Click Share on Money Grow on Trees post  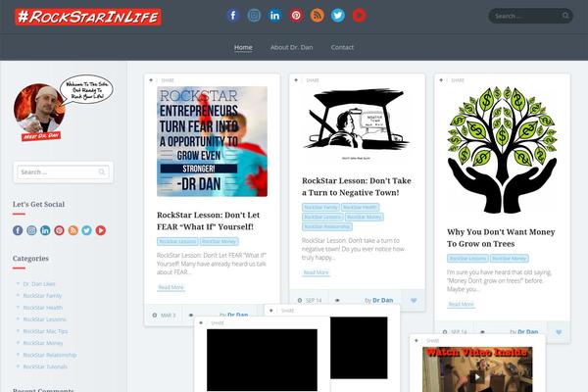pyautogui.click(x=458, y=80)
